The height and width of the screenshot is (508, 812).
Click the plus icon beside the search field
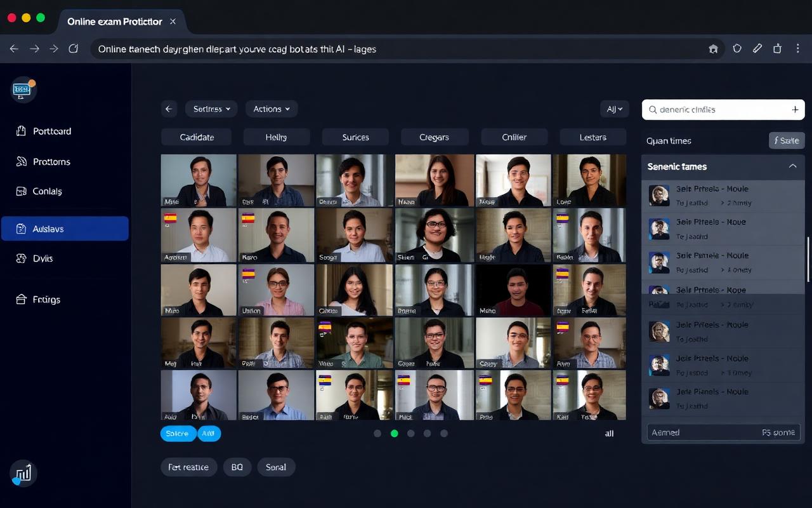coord(795,109)
